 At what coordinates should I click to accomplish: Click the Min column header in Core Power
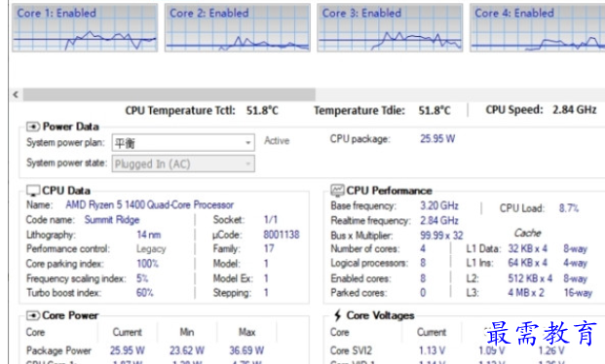tap(187, 332)
